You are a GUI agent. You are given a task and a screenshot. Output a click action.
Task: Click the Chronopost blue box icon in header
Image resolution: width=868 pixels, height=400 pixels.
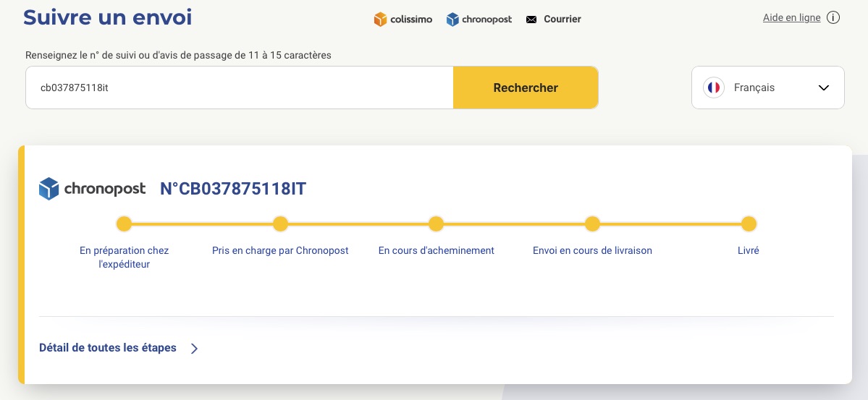(452, 20)
